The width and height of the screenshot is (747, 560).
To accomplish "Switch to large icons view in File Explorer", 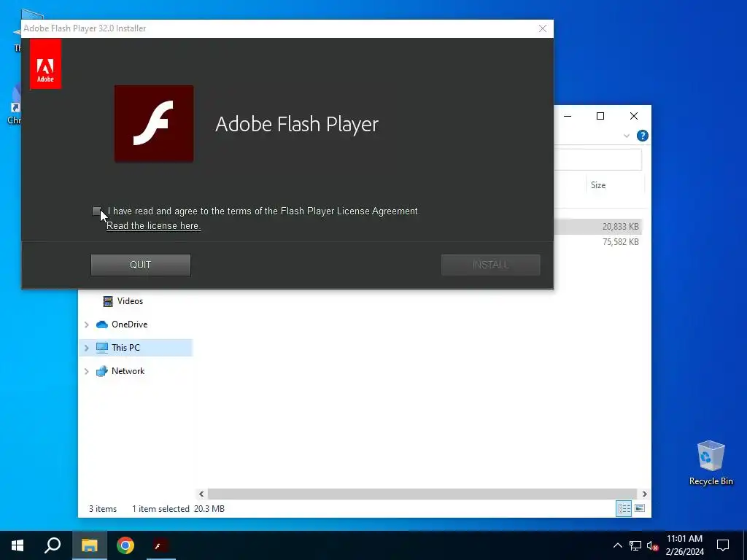I will click(x=640, y=508).
